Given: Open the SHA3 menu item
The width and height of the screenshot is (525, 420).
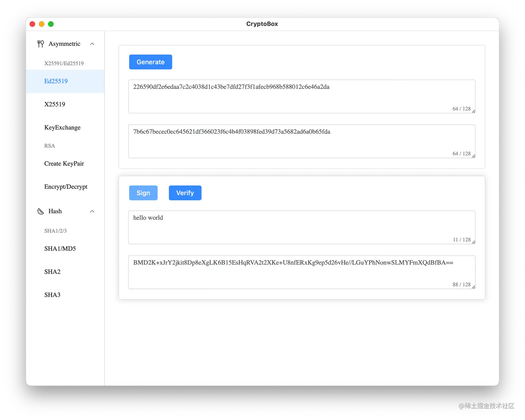Looking at the screenshot, I should click(x=65, y=295).
